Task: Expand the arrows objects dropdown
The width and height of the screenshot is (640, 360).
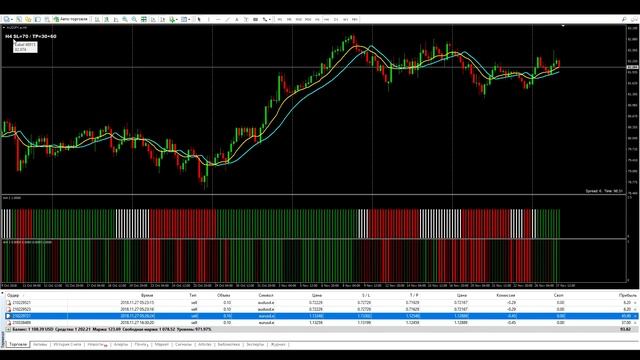Action: 270,19
